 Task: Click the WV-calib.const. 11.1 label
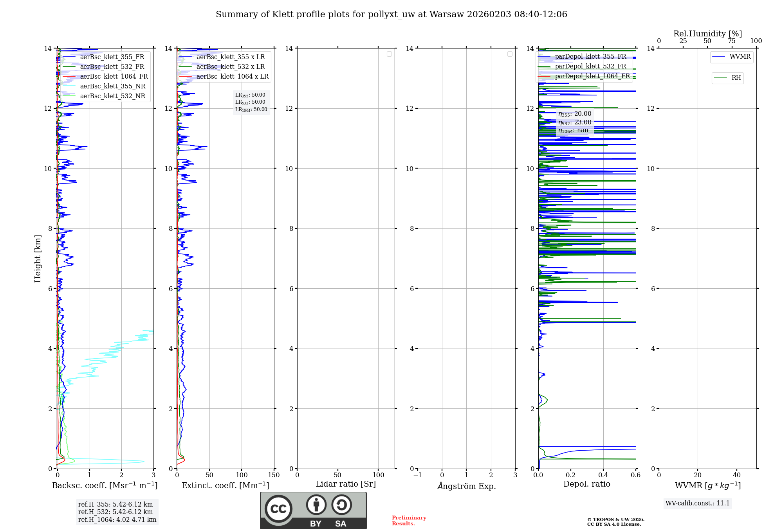[697, 503]
